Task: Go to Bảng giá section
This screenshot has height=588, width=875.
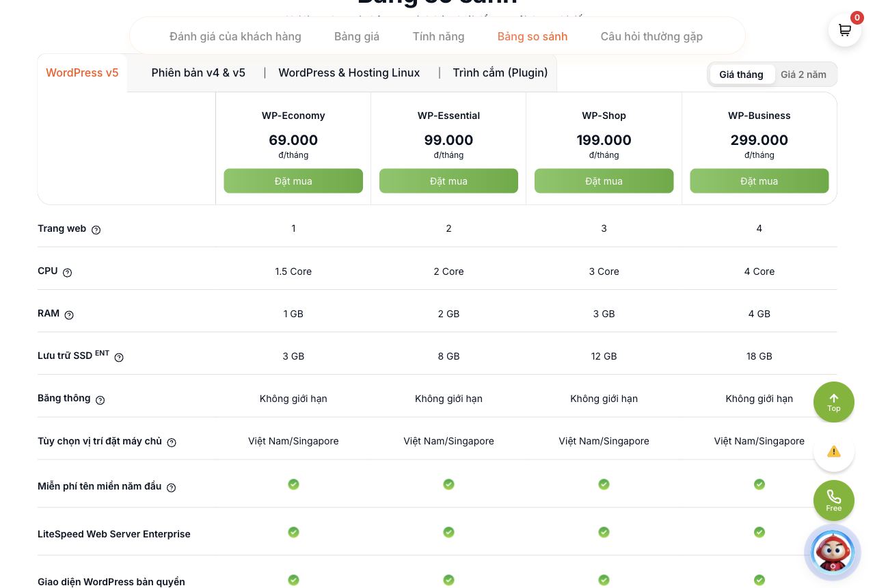Action: tap(357, 36)
